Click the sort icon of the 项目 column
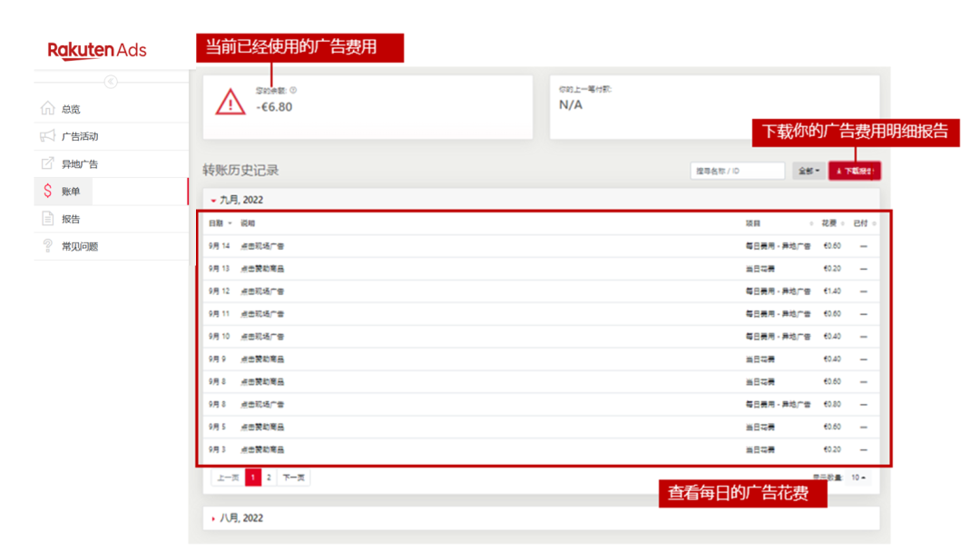Image resolution: width=980 pixels, height=552 pixels. point(811,223)
